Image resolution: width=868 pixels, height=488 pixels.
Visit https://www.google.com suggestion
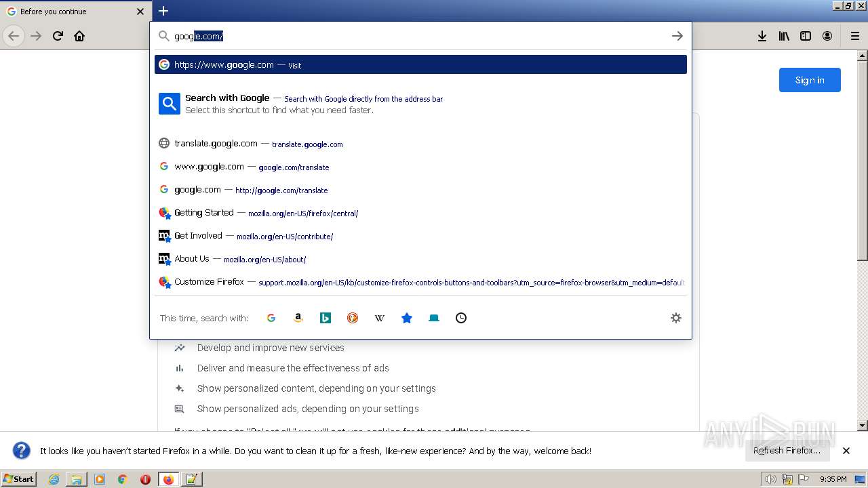[x=420, y=64]
